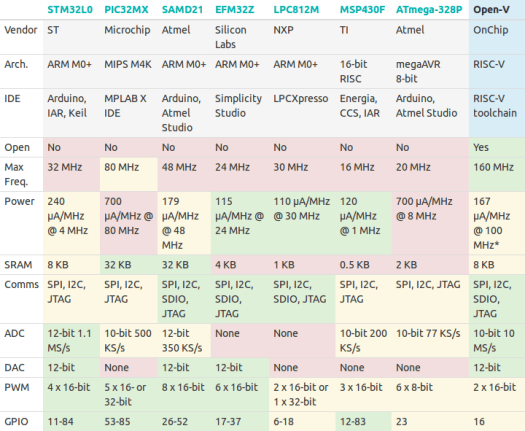Click the Silicon Labs vendor cell
This screenshot has width=525, height=431.
(x=240, y=37)
